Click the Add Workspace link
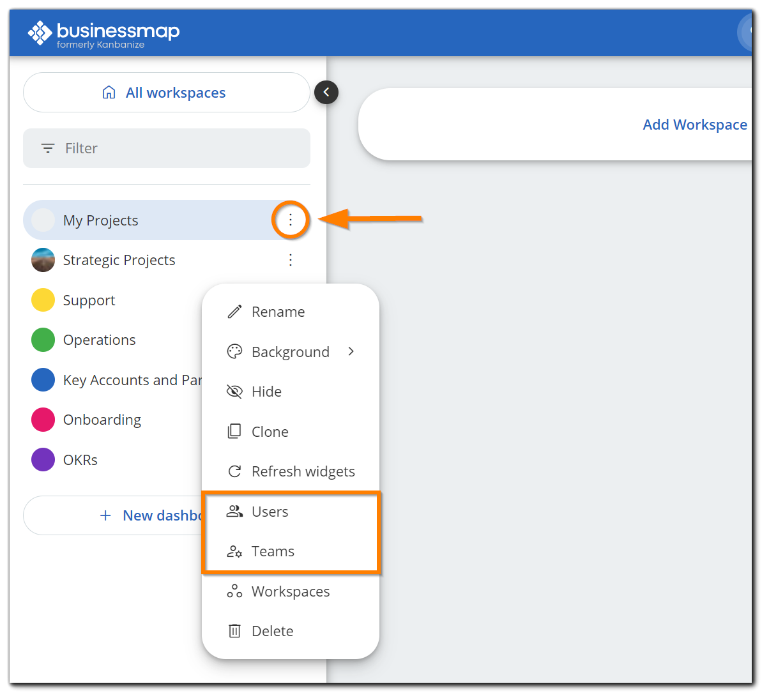The image size is (769, 700). click(x=694, y=125)
